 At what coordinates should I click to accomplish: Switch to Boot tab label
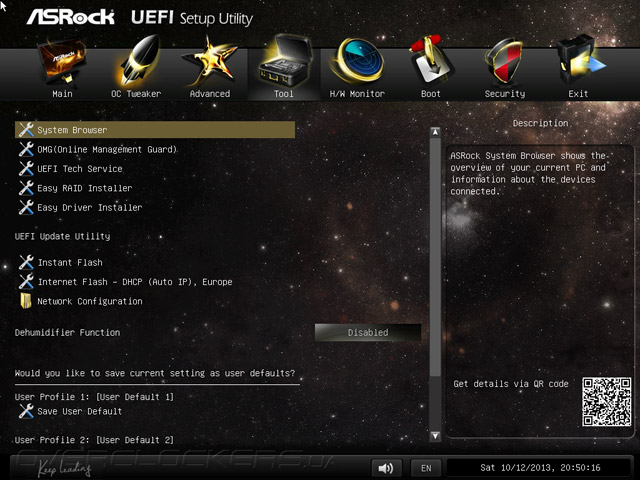431,94
